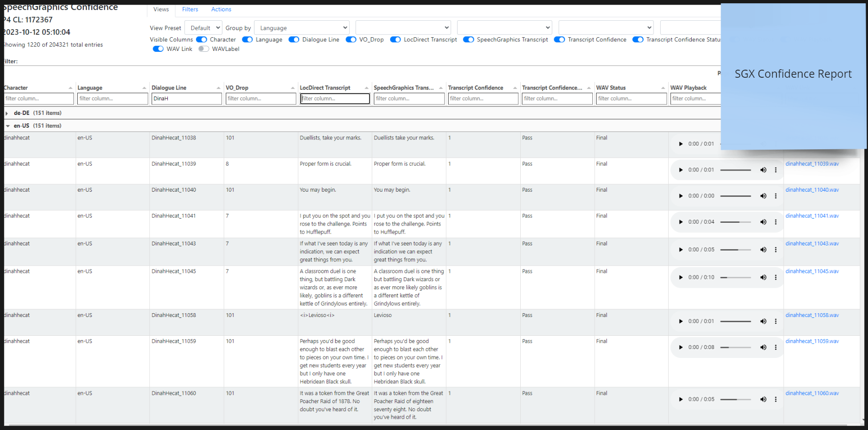Open more options for DinahHecat_11045 audio player
The height and width of the screenshot is (430, 868).
[776, 277]
